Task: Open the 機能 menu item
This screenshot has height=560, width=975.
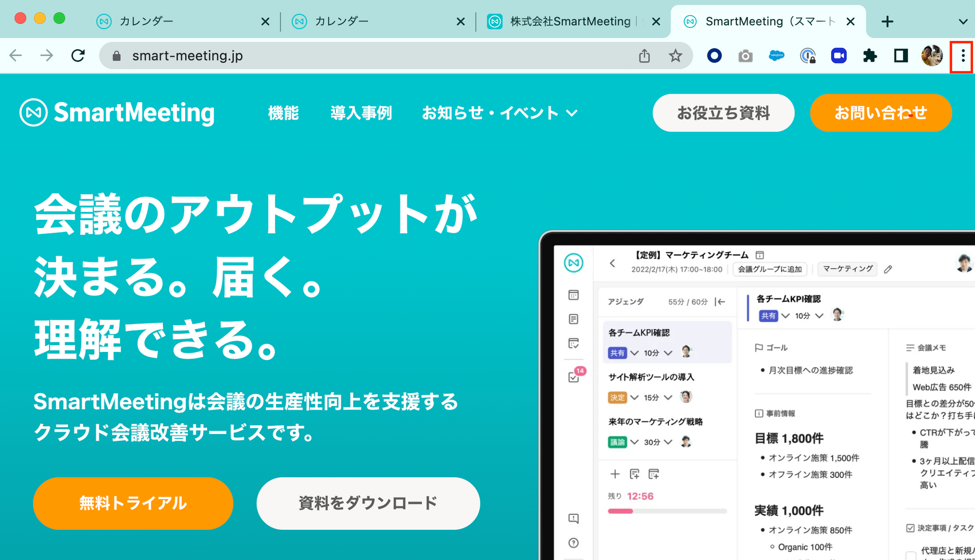Action: click(x=283, y=113)
